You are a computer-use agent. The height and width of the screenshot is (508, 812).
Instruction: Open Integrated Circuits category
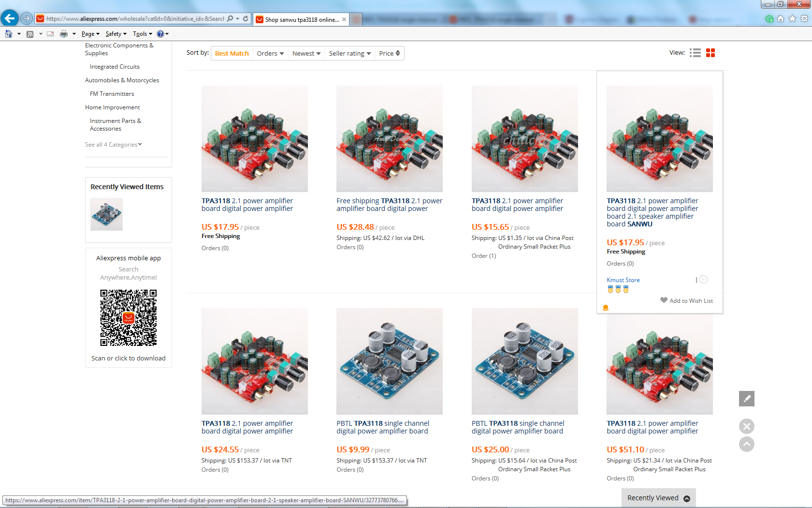click(x=115, y=67)
